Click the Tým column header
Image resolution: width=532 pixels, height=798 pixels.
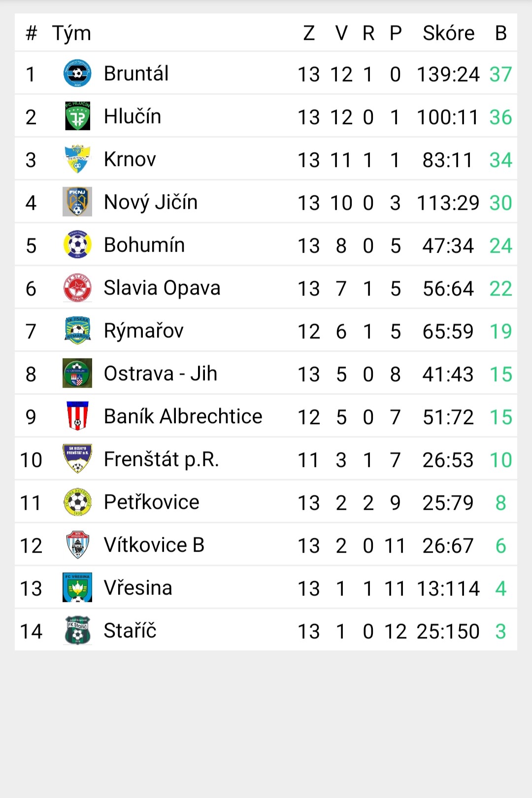72,33
